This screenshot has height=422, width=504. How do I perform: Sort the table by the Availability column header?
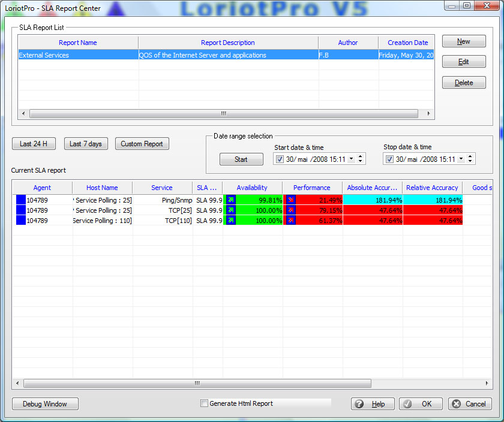tap(252, 187)
